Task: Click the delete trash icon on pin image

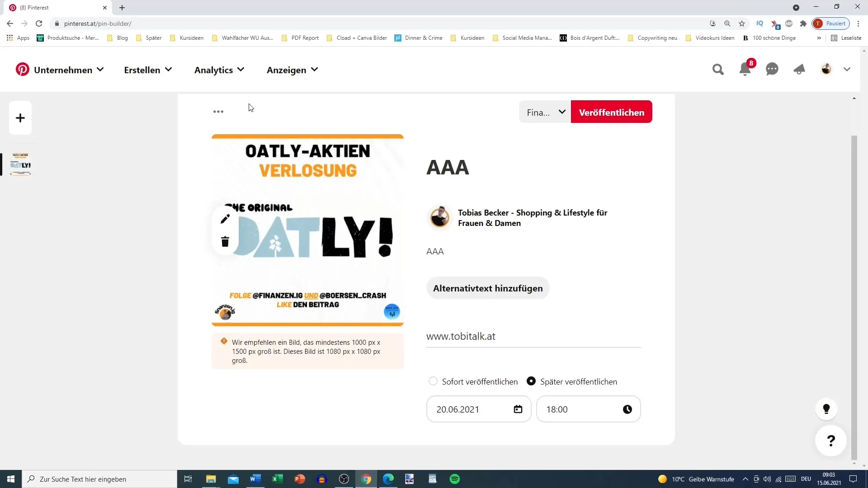Action: [x=225, y=241]
